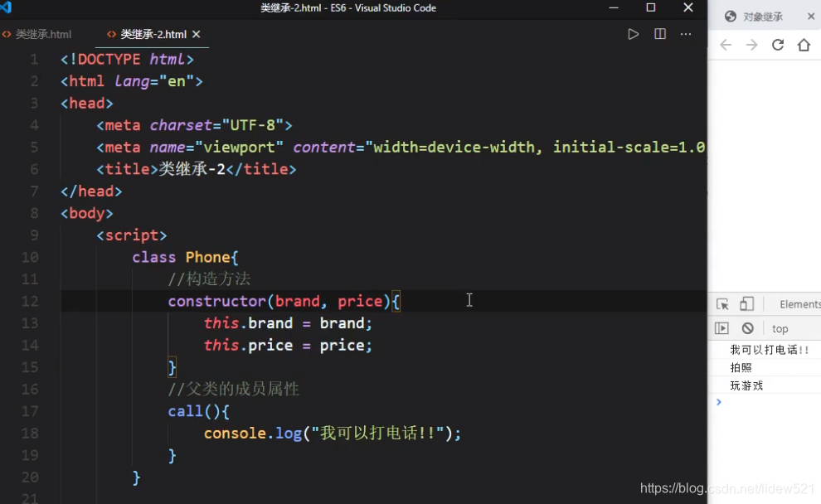The height and width of the screenshot is (504, 821).
Task: Click the VS Code logo icon
Action: pos(6,7)
